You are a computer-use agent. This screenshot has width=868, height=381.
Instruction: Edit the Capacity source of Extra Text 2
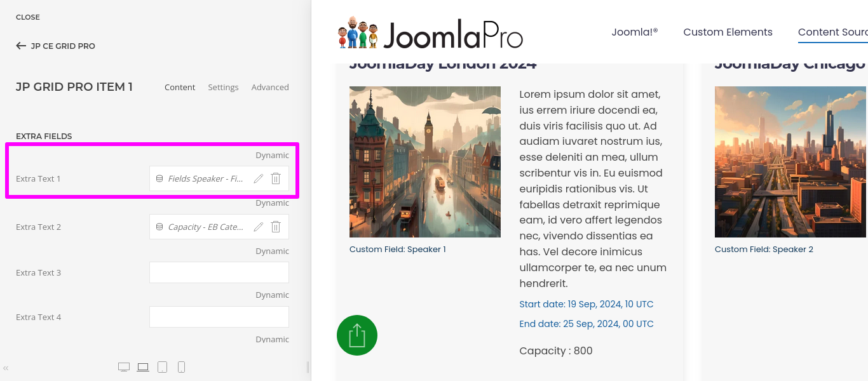[x=258, y=227]
